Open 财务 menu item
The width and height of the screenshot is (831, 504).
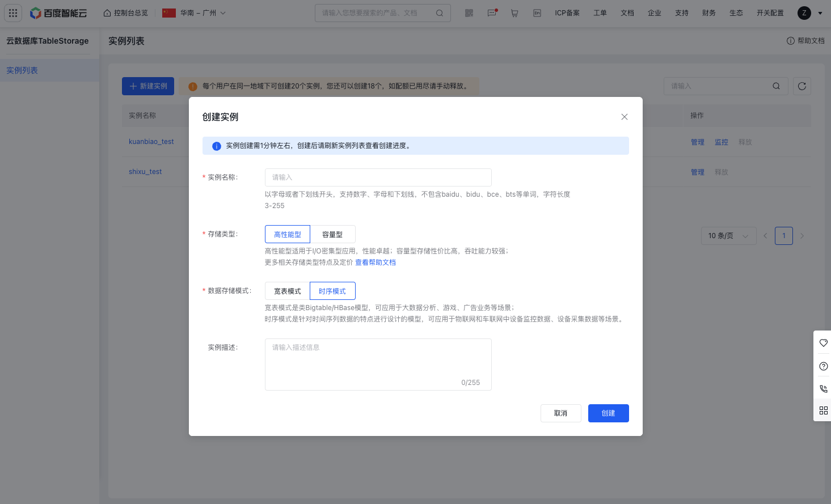click(709, 12)
